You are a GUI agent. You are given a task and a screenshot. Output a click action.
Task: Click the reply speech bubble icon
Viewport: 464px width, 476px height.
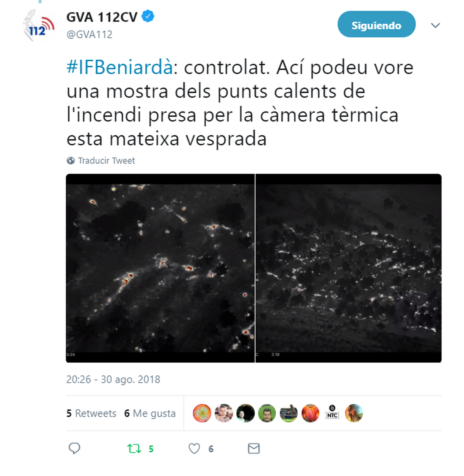tap(74, 448)
